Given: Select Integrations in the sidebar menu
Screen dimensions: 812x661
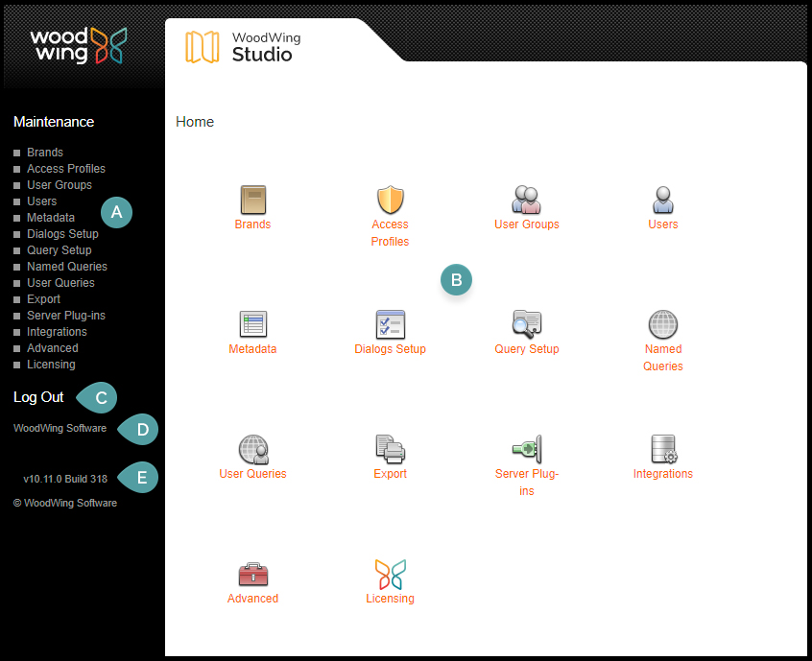Looking at the screenshot, I should tap(57, 332).
